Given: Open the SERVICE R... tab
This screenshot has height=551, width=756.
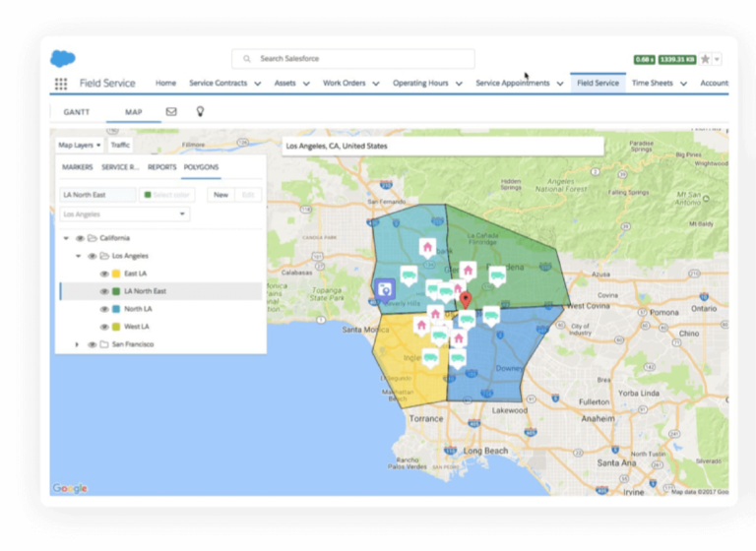Looking at the screenshot, I should 120,167.
